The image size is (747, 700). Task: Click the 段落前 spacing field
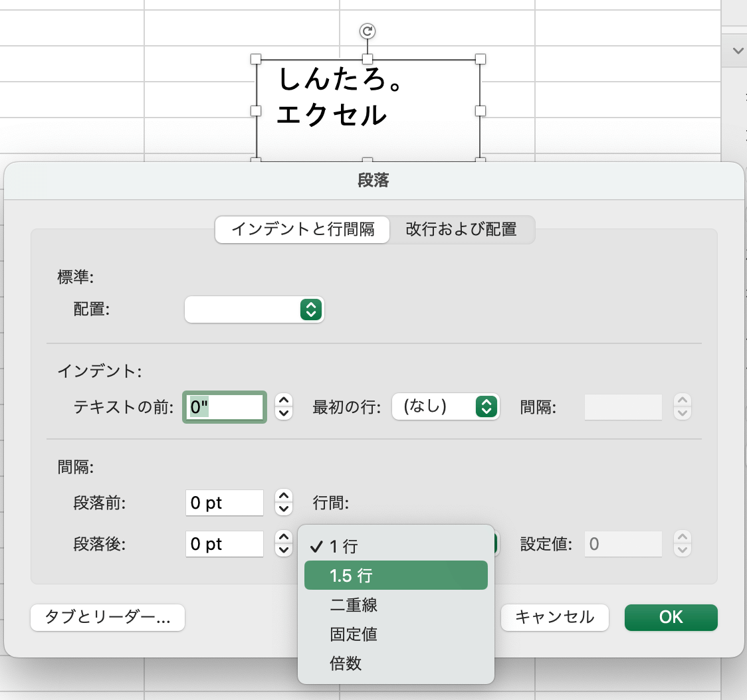pyautogui.click(x=225, y=503)
